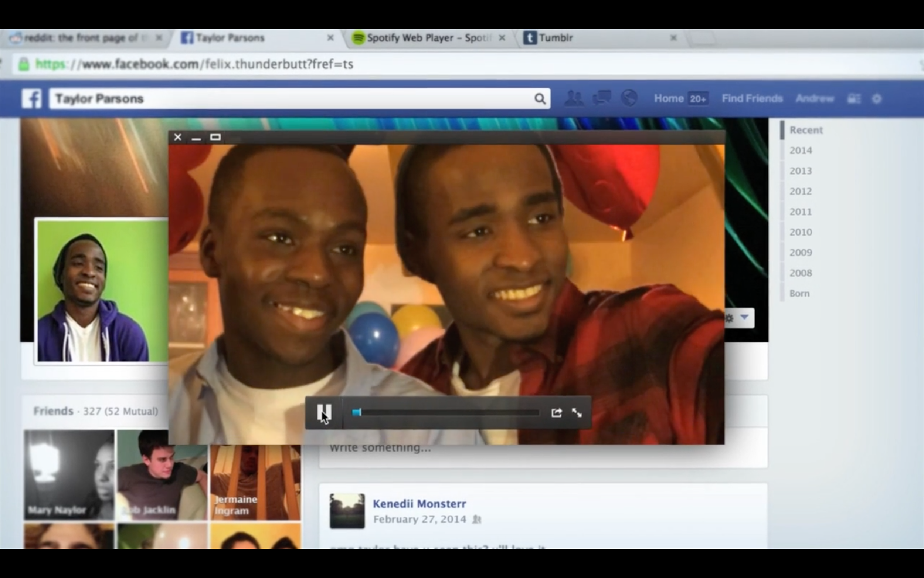Open the messages icon in navbar

tap(602, 98)
